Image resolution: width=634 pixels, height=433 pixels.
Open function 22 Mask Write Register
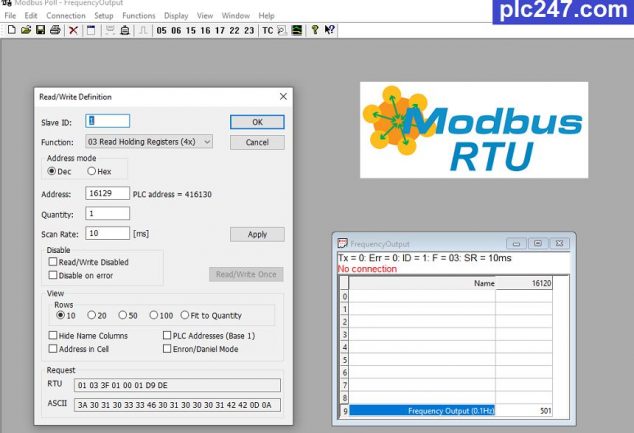click(x=235, y=30)
